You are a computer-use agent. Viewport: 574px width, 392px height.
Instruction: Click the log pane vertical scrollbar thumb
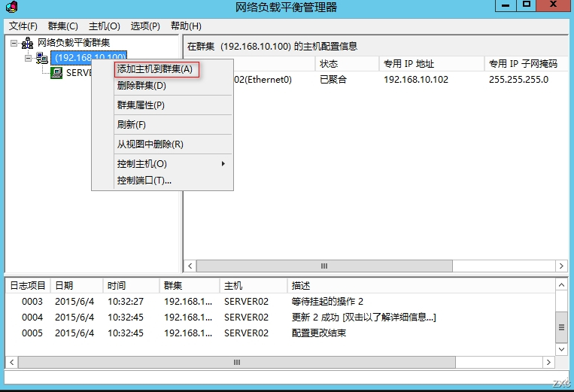coord(561,327)
